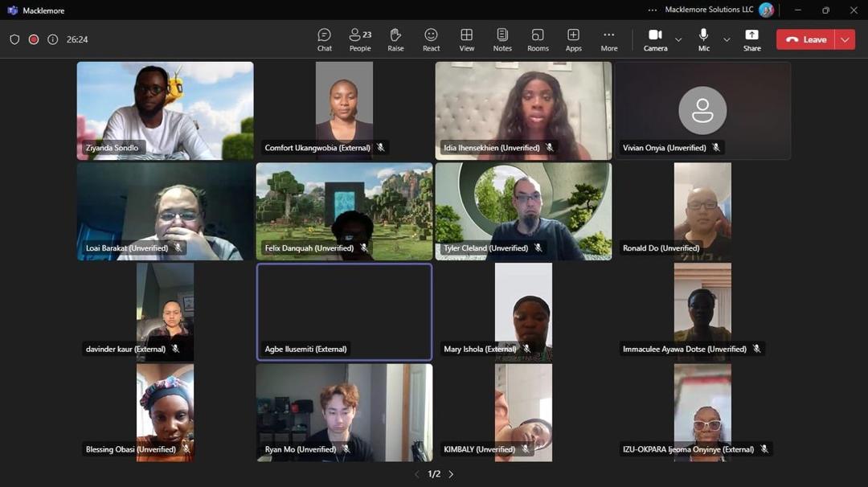Viewport: 868px width, 487px height.
Task: Expand Camera device options arrow
Action: click(678, 39)
